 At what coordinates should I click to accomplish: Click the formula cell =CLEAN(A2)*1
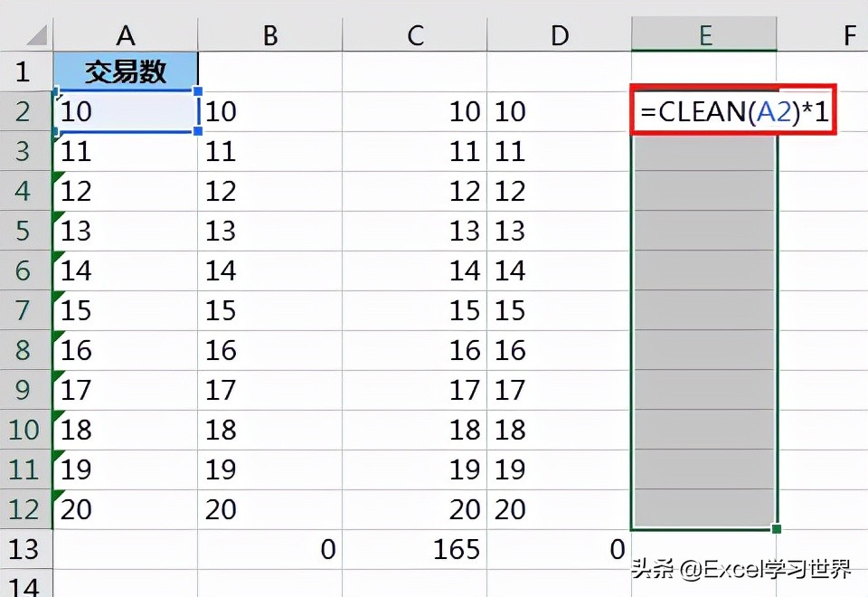(x=733, y=110)
